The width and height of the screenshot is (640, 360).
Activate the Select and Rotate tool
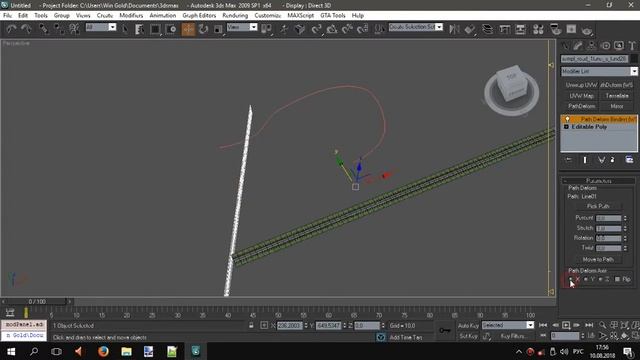click(x=203, y=29)
